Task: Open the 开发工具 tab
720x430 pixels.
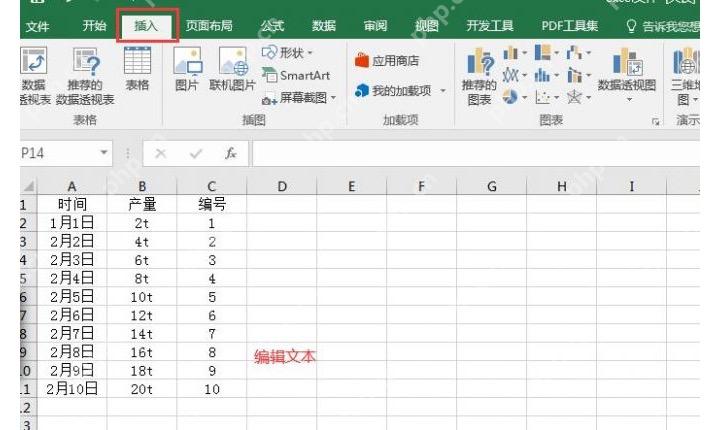Action: (x=490, y=25)
